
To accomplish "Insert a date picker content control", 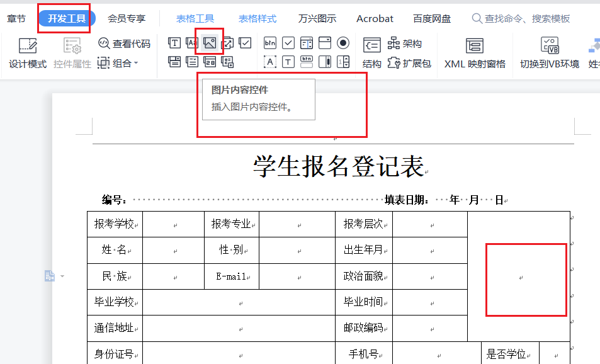I will click(210, 62).
